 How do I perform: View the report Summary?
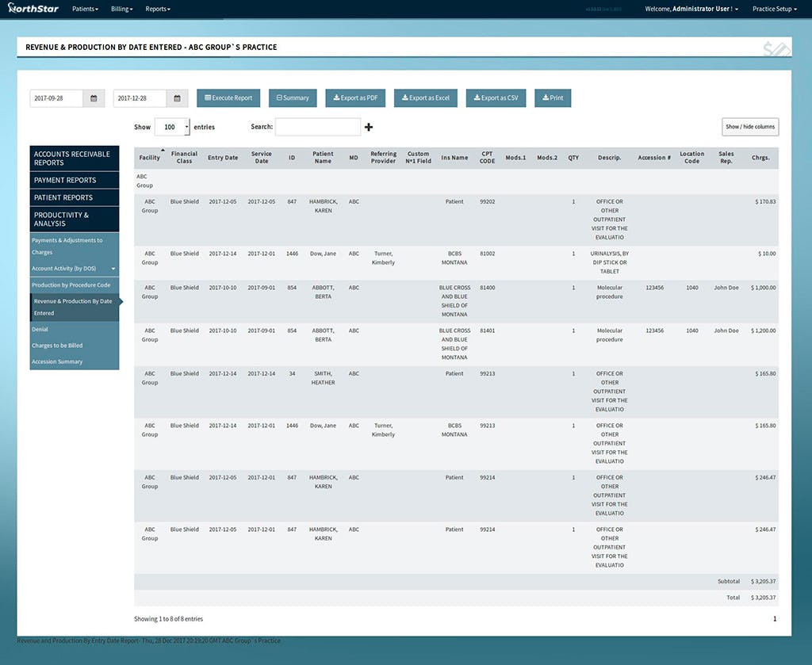[292, 97]
